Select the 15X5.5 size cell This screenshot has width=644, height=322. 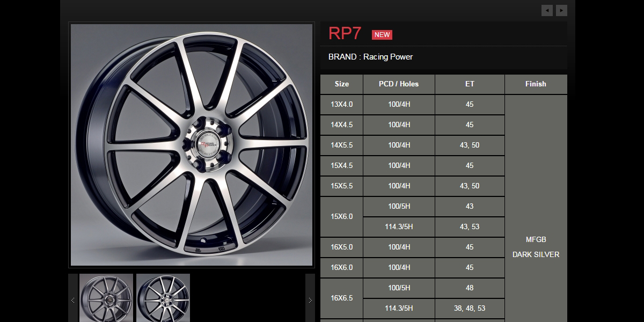[342, 186]
